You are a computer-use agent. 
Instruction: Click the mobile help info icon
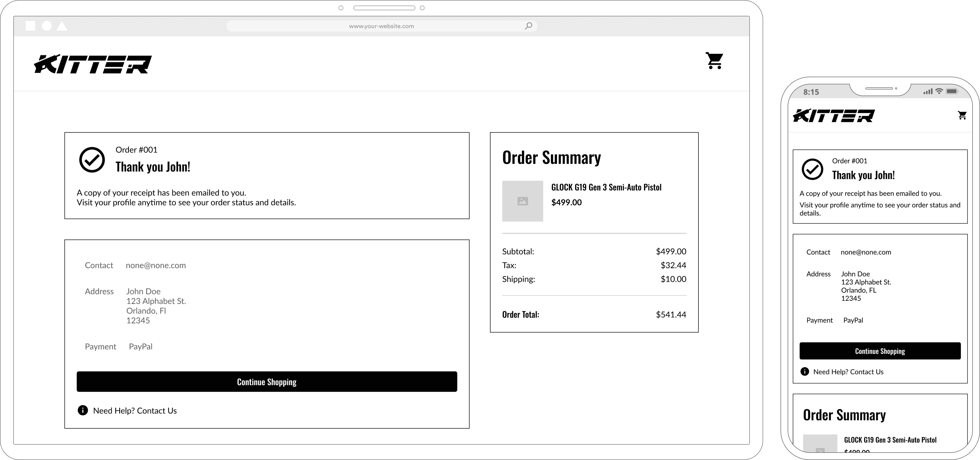(805, 371)
